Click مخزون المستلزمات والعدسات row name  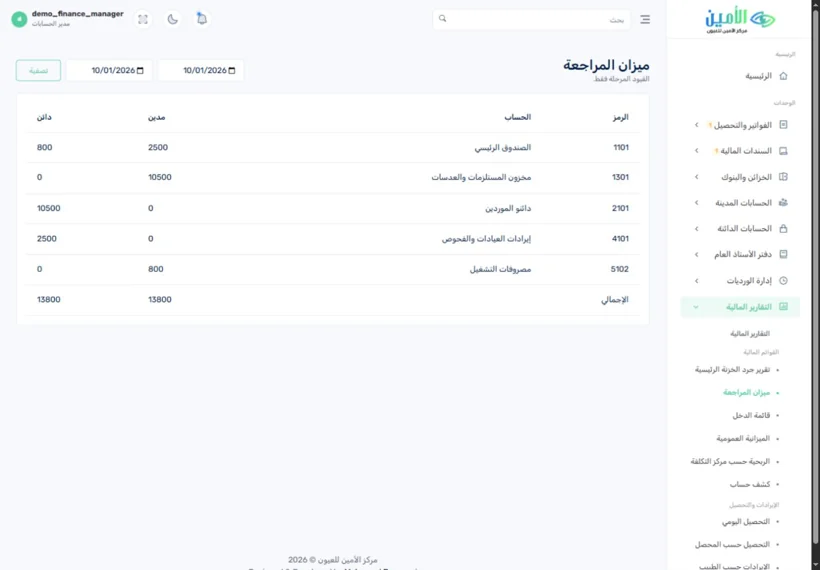(481, 177)
